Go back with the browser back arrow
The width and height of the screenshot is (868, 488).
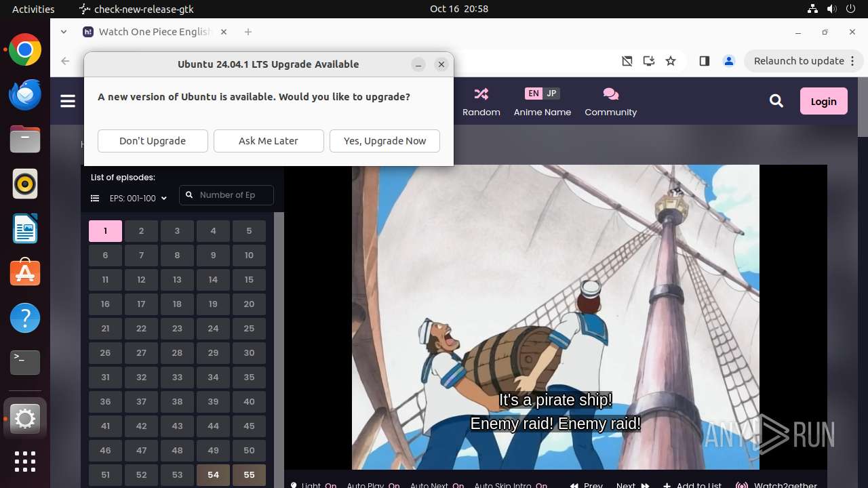click(65, 61)
